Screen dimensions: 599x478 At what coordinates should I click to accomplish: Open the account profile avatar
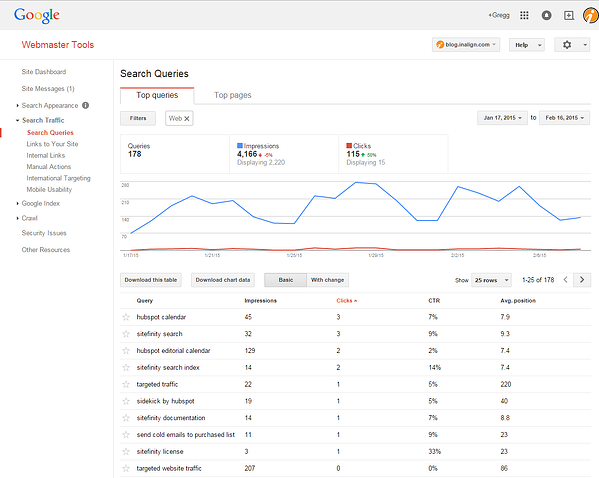coord(591,15)
